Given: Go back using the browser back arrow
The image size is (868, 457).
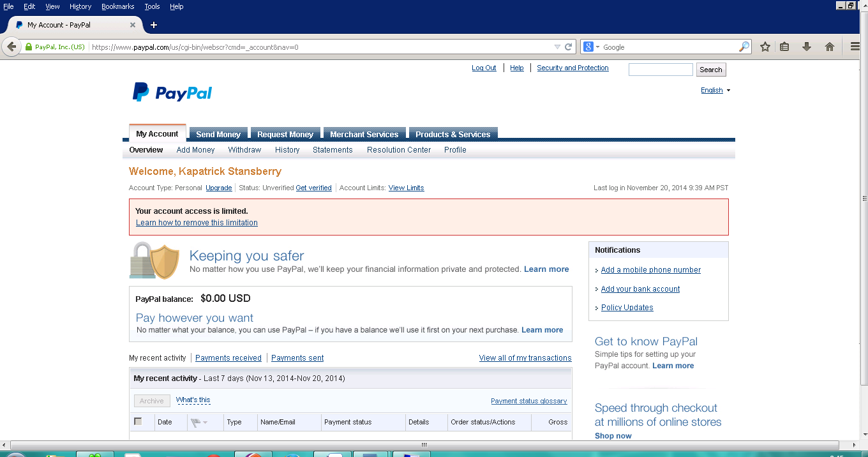Looking at the screenshot, I should click(11, 47).
